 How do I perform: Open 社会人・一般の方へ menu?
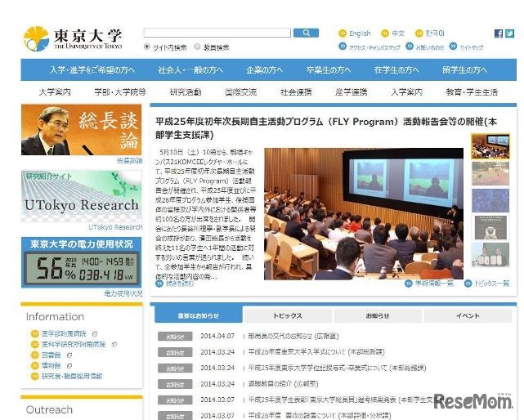coord(190,70)
